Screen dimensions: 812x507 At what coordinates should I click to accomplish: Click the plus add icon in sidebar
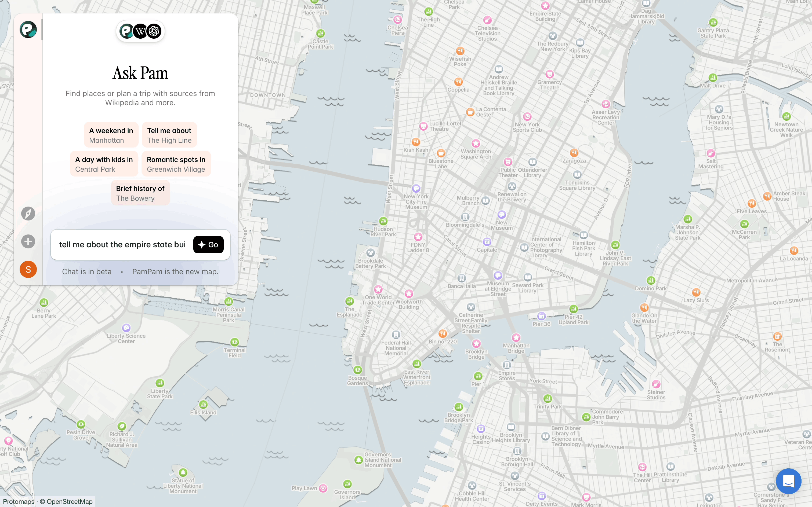point(28,241)
